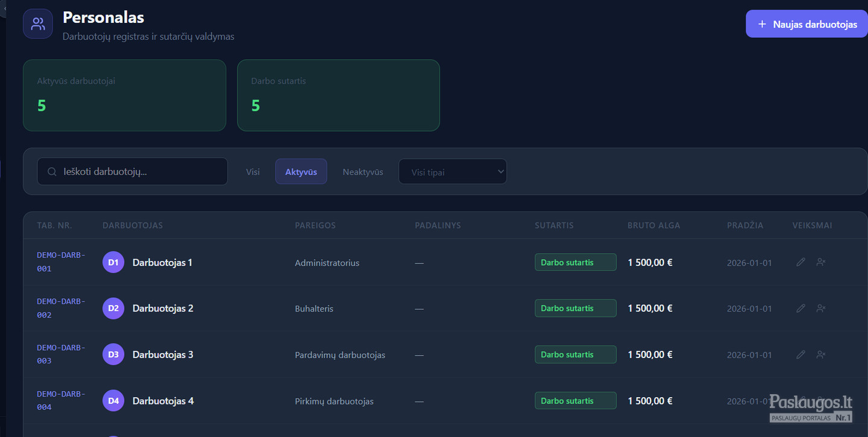Click the BRUTO ALGA column header
The image size is (868, 437).
pyautogui.click(x=653, y=225)
